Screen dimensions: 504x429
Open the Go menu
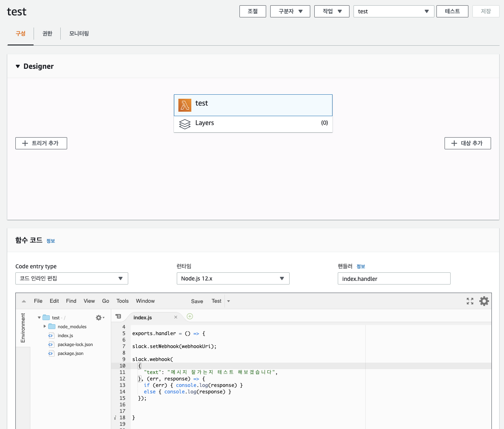pos(106,301)
